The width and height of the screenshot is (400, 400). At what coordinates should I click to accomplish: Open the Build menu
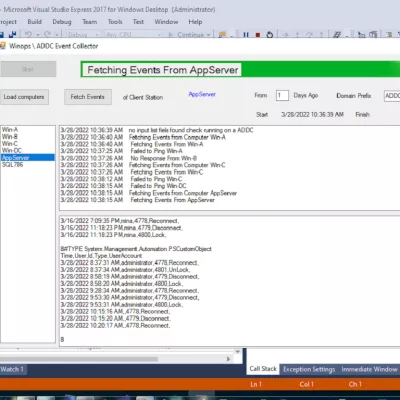[x=34, y=22]
